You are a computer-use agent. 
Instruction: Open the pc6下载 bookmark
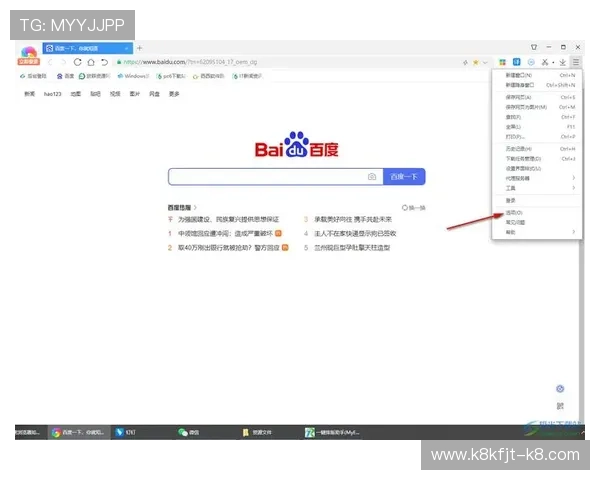pyautogui.click(x=171, y=76)
